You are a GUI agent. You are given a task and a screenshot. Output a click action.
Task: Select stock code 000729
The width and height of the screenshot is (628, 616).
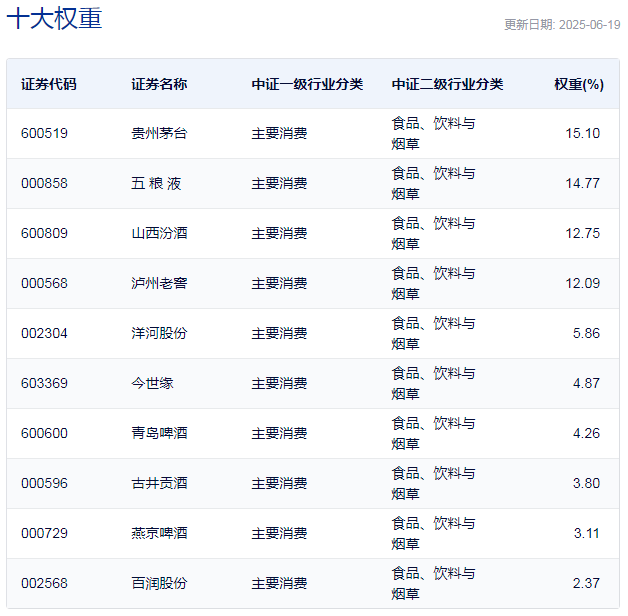[44, 533]
